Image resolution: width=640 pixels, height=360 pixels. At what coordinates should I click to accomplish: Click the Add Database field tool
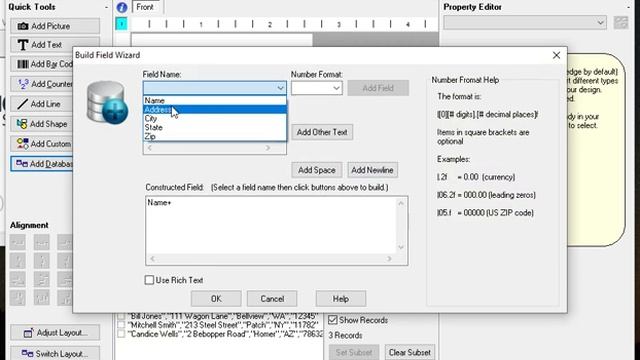coord(42,164)
